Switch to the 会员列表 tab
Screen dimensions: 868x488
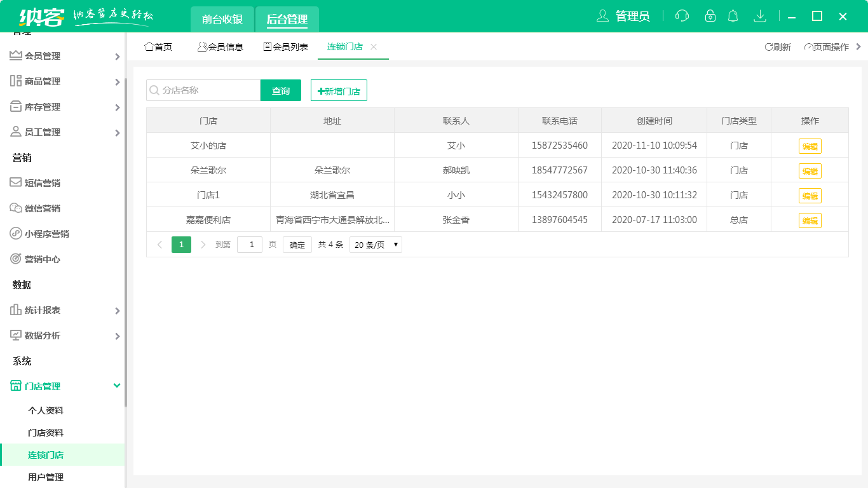coord(286,47)
